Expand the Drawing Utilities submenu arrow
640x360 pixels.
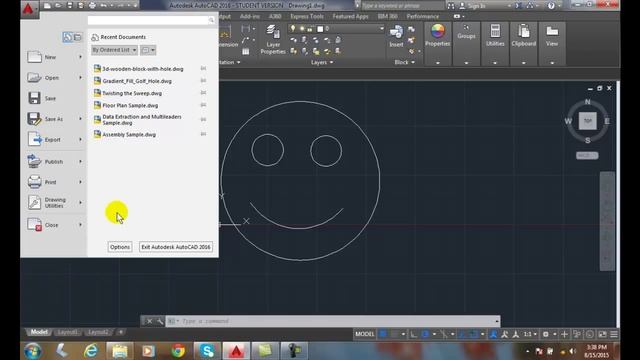(x=80, y=202)
